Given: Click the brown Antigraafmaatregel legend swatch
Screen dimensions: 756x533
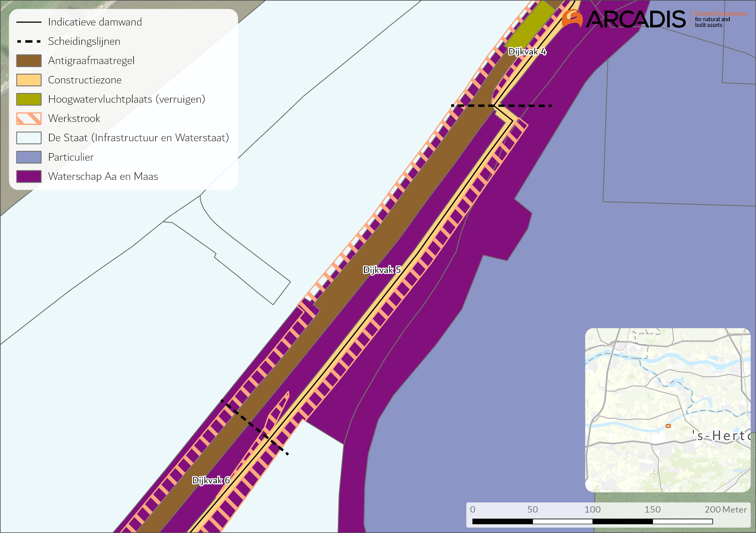Looking at the screenshot, I should (x=29, y=61).
